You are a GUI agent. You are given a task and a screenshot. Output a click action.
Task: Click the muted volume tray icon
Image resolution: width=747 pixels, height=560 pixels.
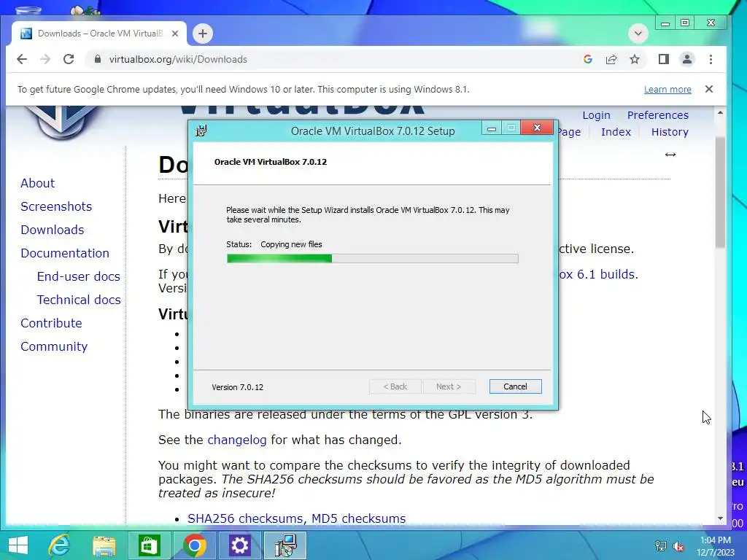click(678, 546)
